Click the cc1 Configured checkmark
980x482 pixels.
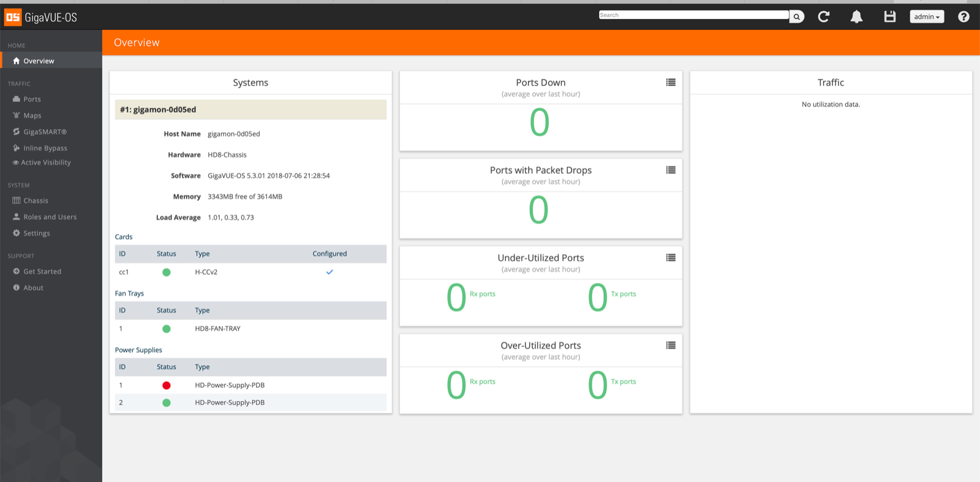pos(330,272)
